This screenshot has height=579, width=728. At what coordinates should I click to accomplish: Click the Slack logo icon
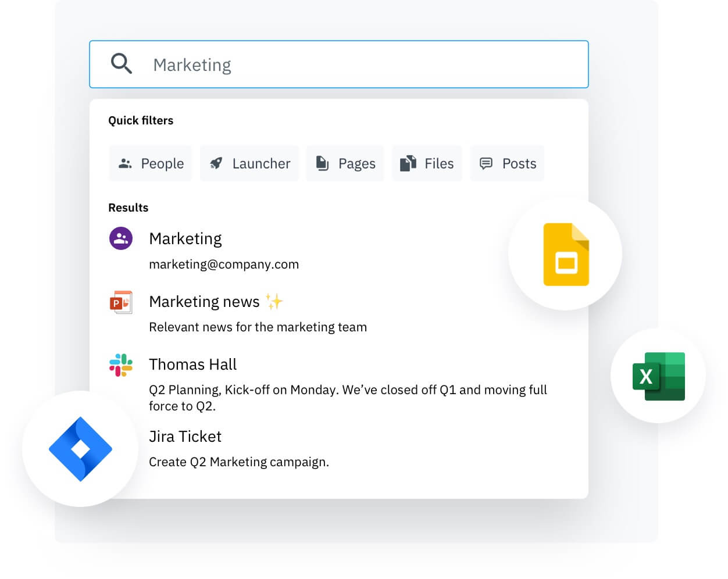pos(121,365)
